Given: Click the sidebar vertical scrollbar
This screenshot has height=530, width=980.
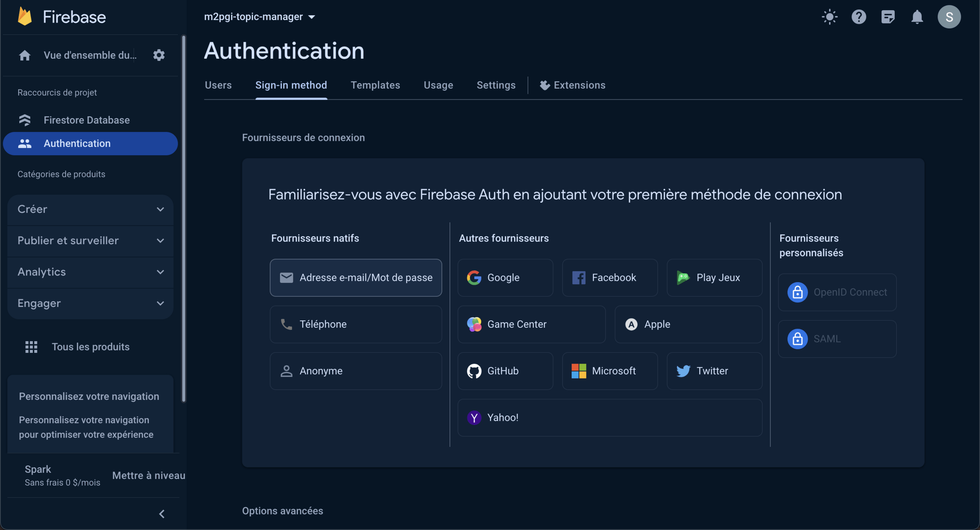Looking at the screenshot, I should coord(183,218).
